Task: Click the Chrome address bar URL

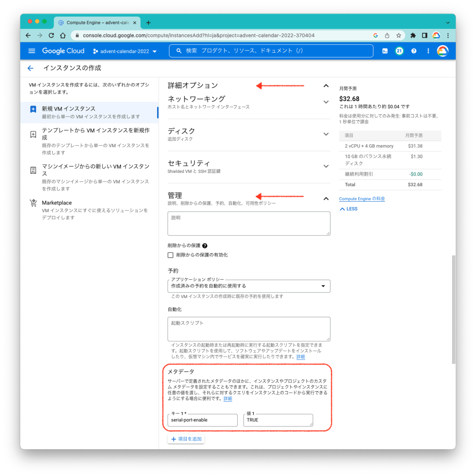Action: [x=199, y=35]
